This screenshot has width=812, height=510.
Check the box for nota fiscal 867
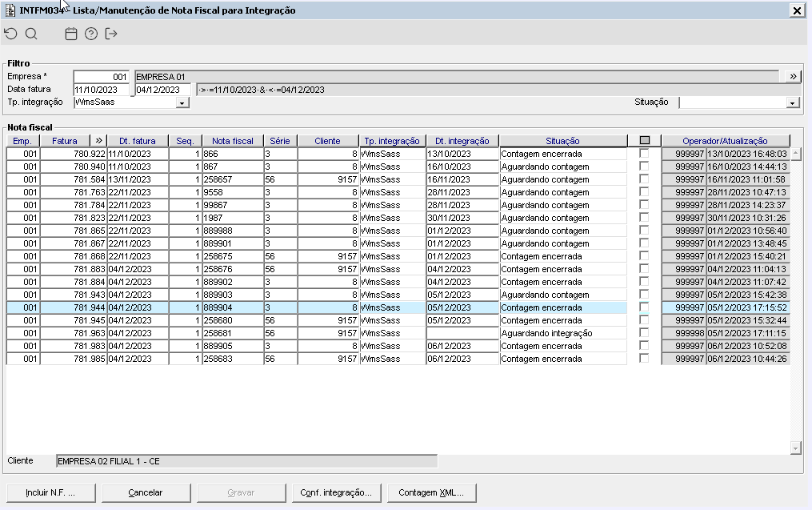pyautogui.click(x=644, y=167)
